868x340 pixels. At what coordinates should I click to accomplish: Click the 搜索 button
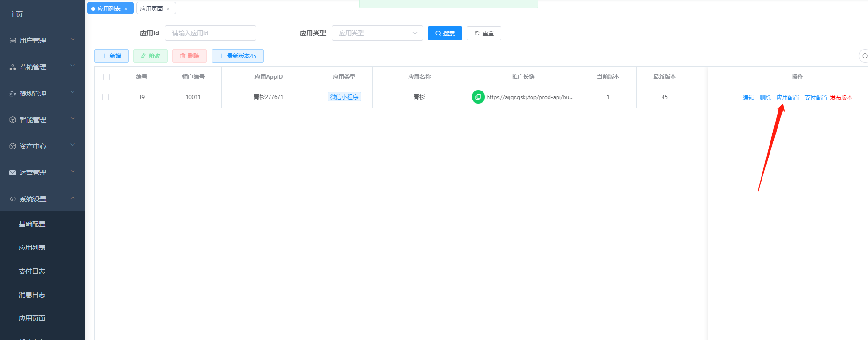445,33
